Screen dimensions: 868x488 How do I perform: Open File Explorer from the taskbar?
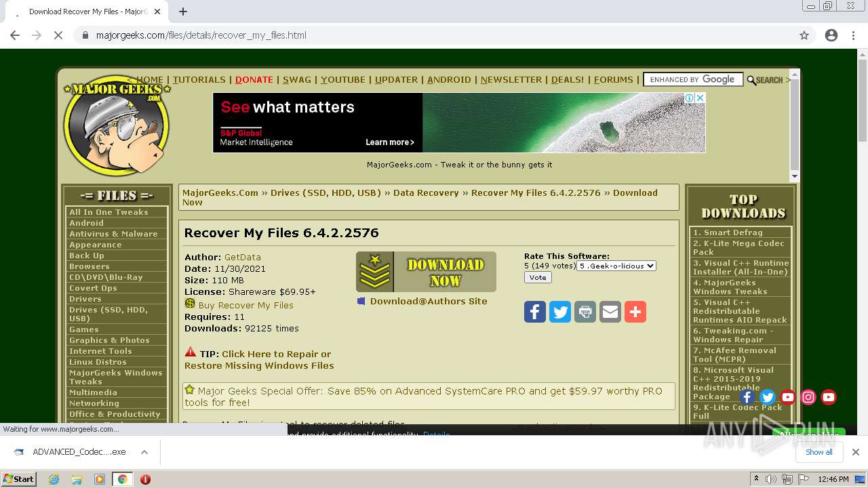point(77,479)
